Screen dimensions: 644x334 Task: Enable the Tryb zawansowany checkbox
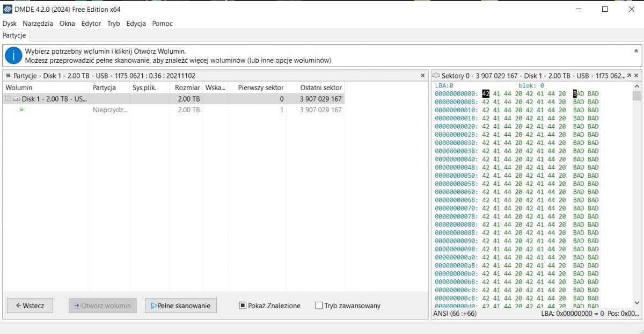coord(319,306)
